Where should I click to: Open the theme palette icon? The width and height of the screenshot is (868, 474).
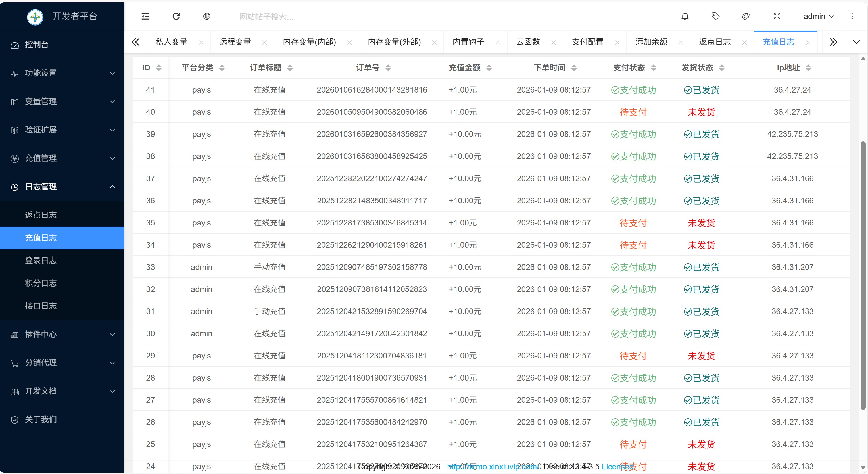point(746,16)
